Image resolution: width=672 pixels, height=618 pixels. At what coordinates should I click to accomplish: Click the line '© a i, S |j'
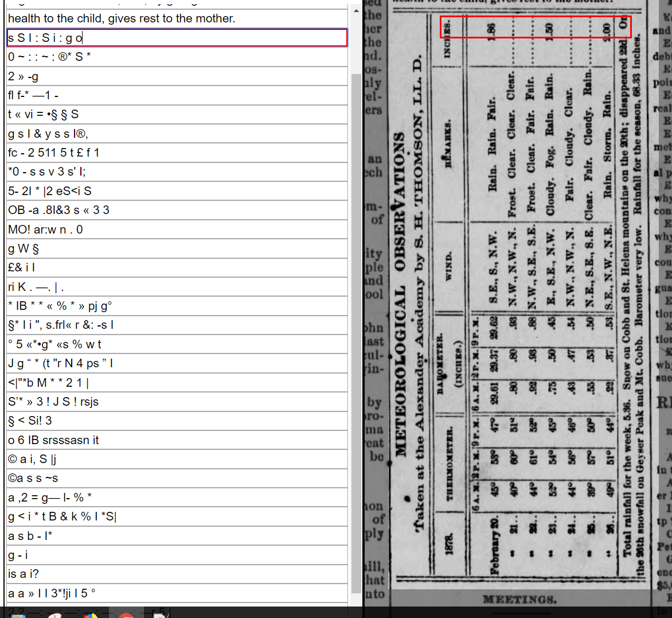tap(177, 459)
